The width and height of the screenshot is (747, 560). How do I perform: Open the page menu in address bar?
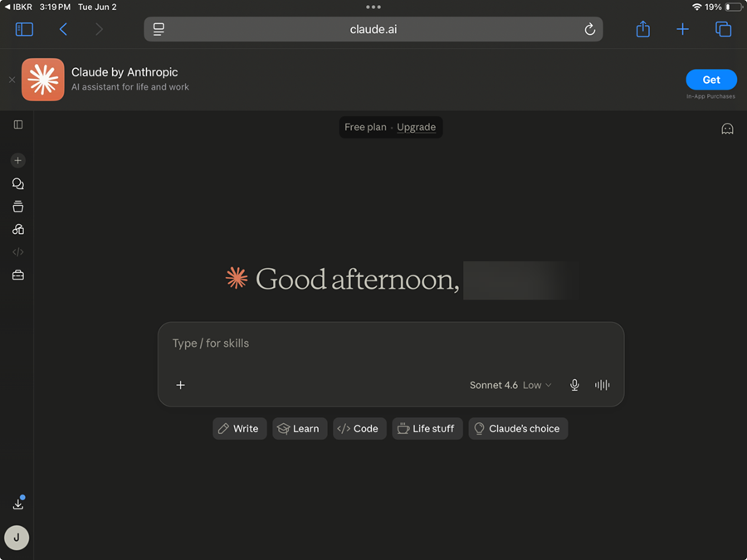click(159, 30)
